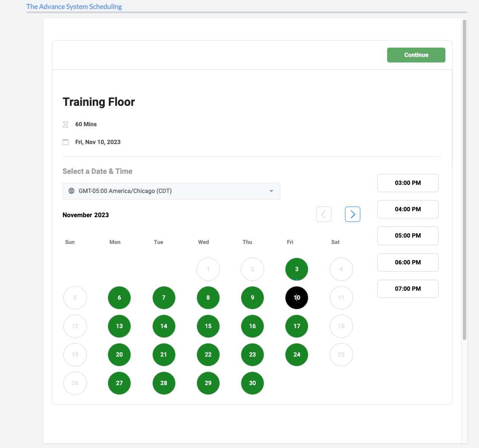Select November 30 on the calendar

(252, 383)
